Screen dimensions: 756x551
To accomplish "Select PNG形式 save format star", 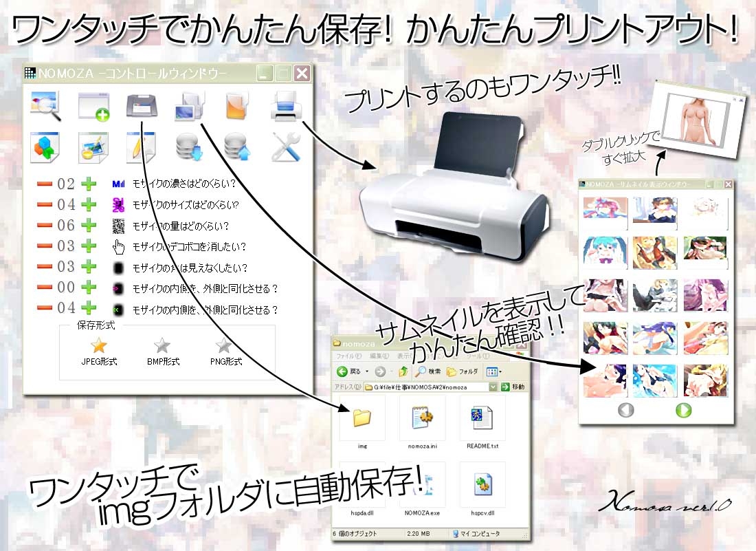I will point(223,345).
